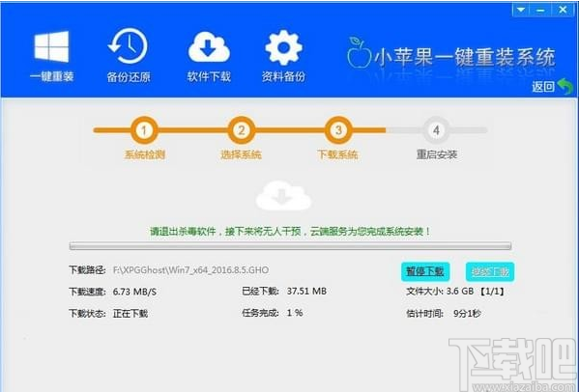Select step 1 系统检测 circle
Image resolution: width=579 pixels, height=392 pixels.
click(x=144, y=130)
